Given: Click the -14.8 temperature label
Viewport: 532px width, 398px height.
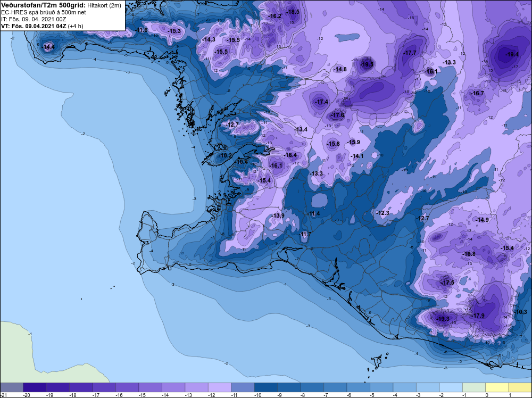Looking at the screenshot, I should [x=340, y=69].
